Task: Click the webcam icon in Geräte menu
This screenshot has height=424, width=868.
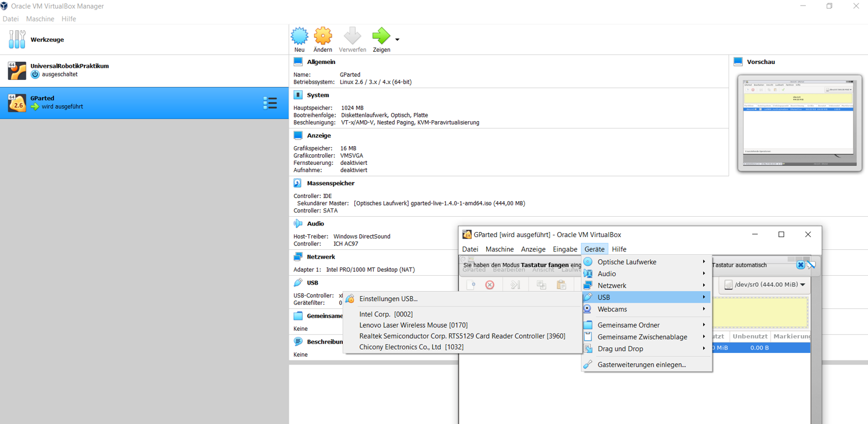Action: click(x=588, y=309)
